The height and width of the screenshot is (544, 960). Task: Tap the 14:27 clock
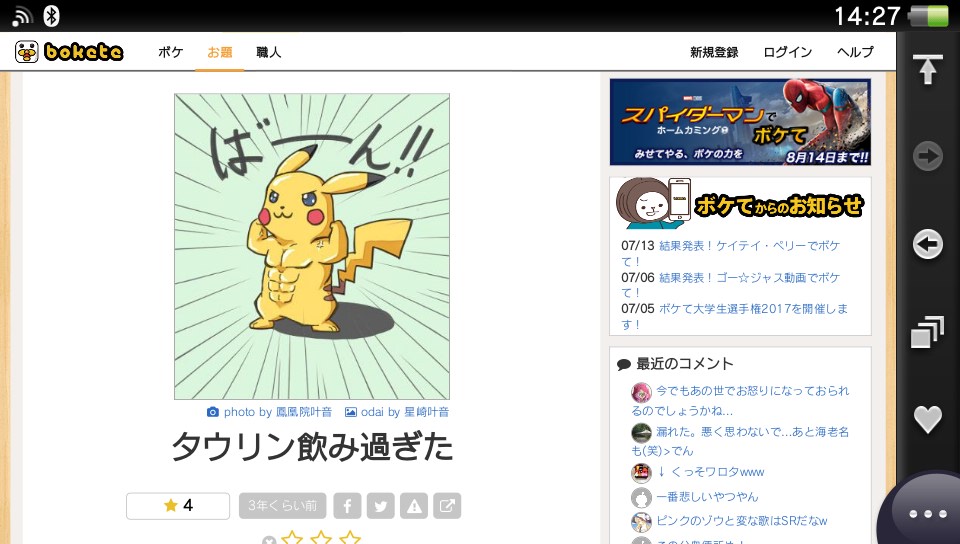tap(867, 16)
